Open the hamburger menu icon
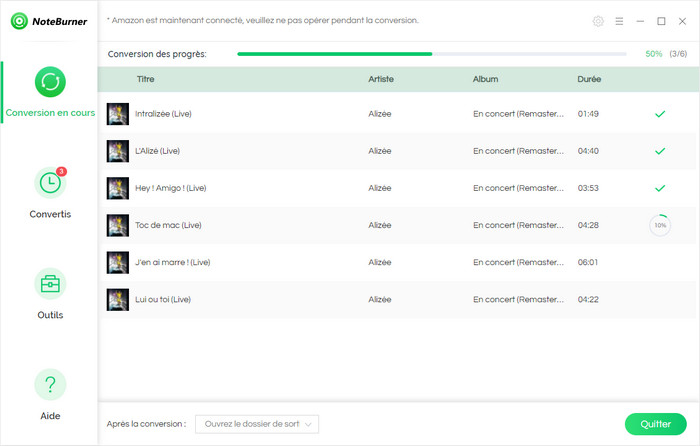Screen dimensions: 700x446 pos(619,21)
